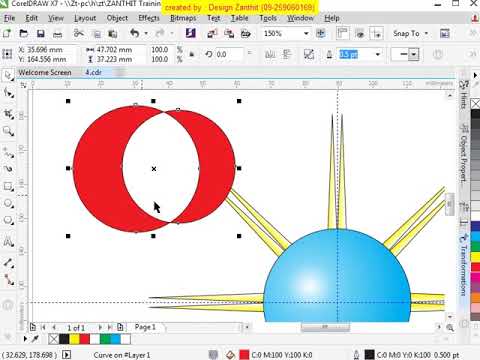Image resolution: width=480 pixels, height=360 pixels.
Task: Open the Object menu
Action: click(117, 18)
